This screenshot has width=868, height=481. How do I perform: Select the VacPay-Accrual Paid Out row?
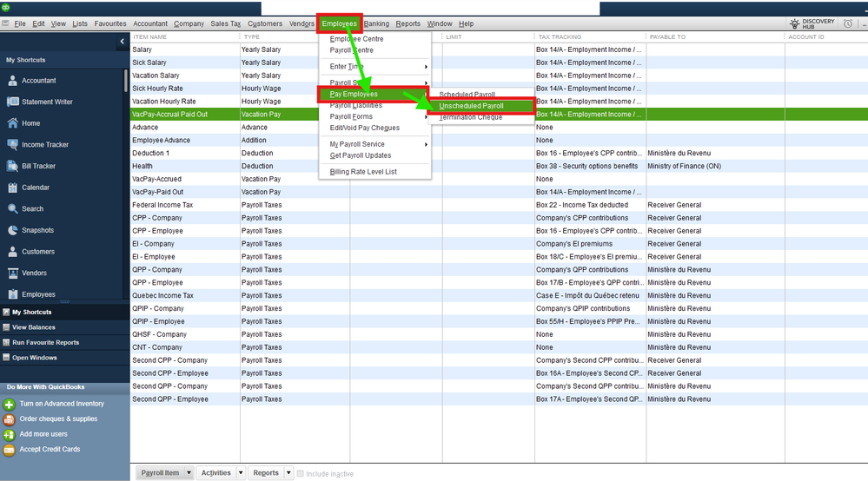(169, 115)
